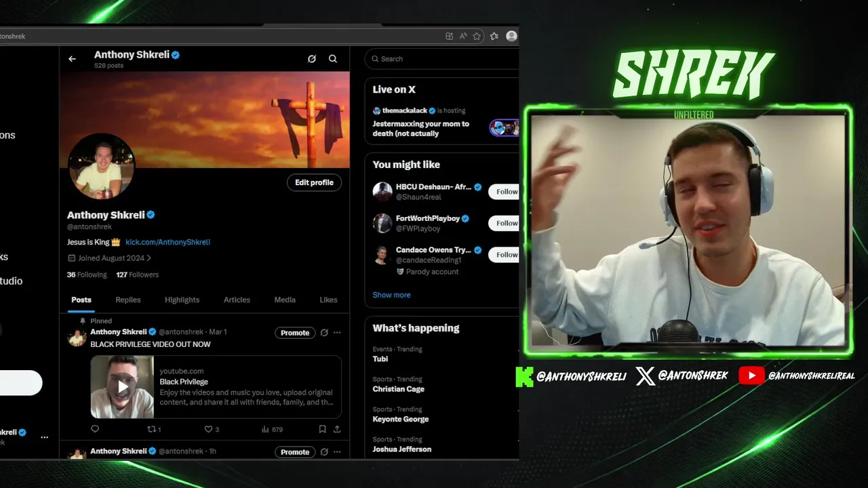Click the Edit profile button

click(314, 182)
